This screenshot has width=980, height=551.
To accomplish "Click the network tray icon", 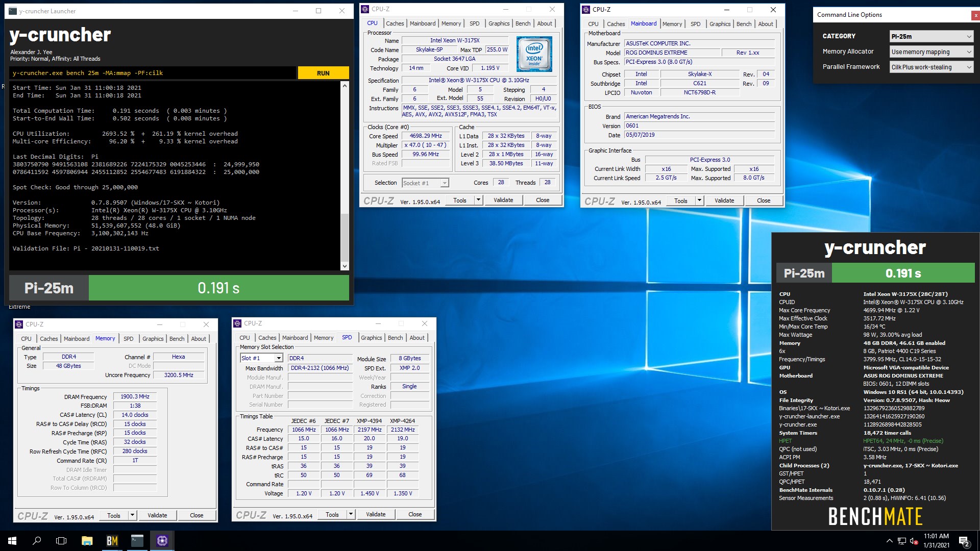I will pyautogui.click(x=901, y=541).
